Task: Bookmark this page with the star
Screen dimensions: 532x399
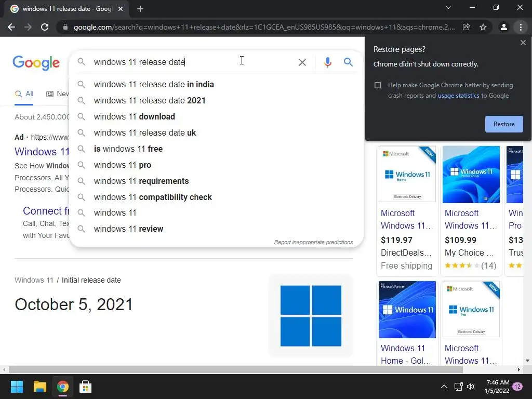Action: pos(483,27)
